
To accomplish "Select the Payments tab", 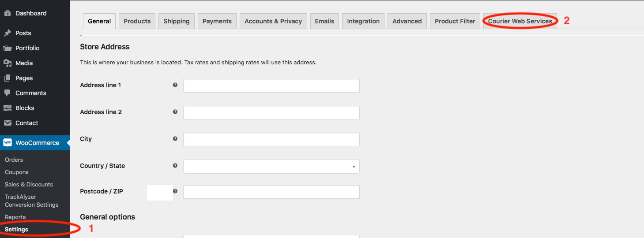I will (217, 21).
